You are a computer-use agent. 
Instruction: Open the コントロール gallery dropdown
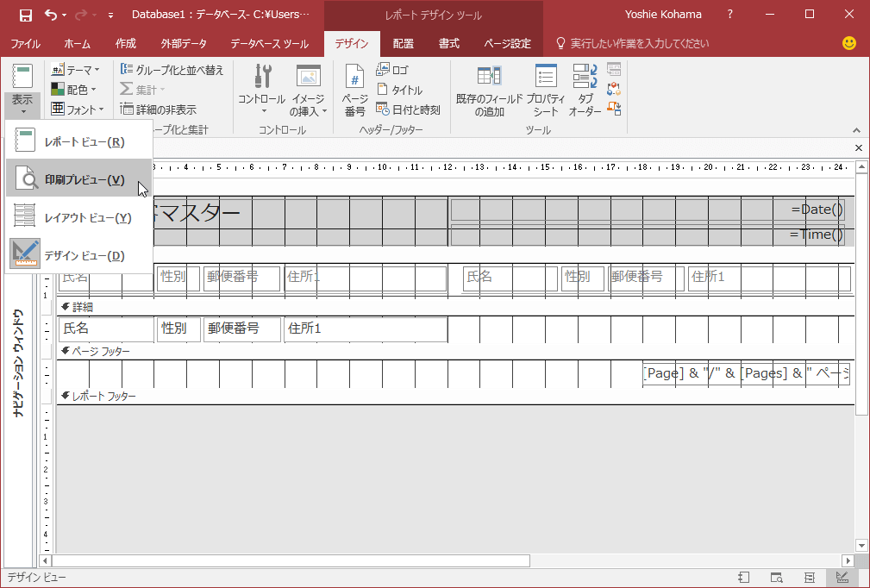[x=262, y=90]
